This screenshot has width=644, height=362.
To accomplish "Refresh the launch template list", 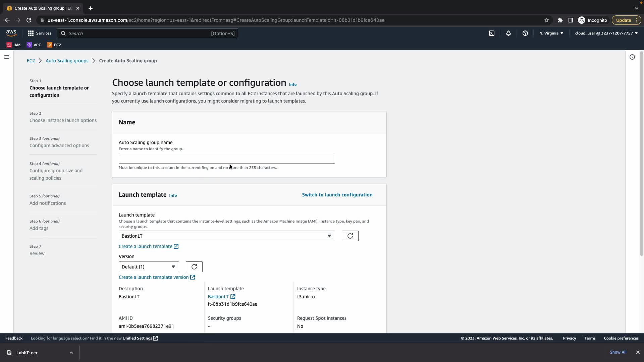I will click(x=350, y=236).
